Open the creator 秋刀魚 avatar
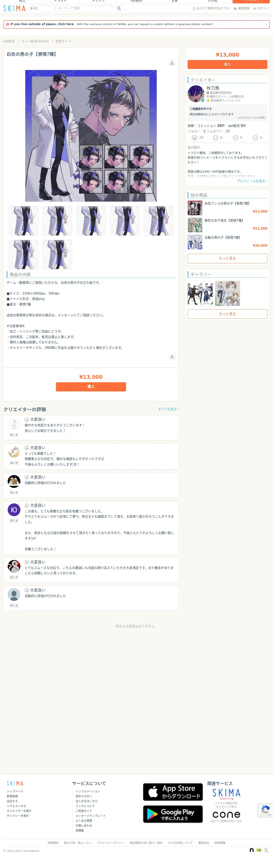 196,94
